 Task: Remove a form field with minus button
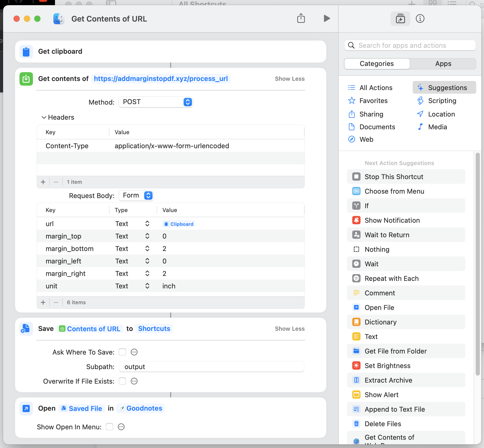click(x=56, y=302)
